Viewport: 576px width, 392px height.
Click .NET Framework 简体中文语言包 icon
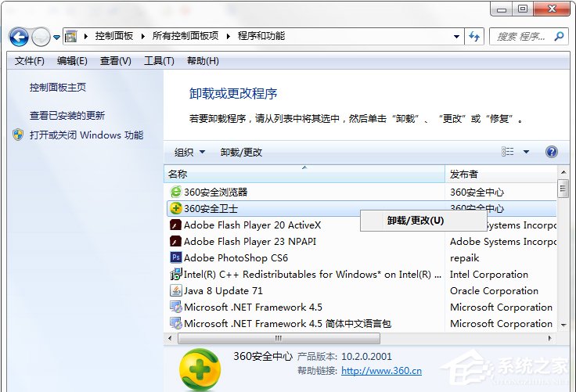click(x=176, y=323)
